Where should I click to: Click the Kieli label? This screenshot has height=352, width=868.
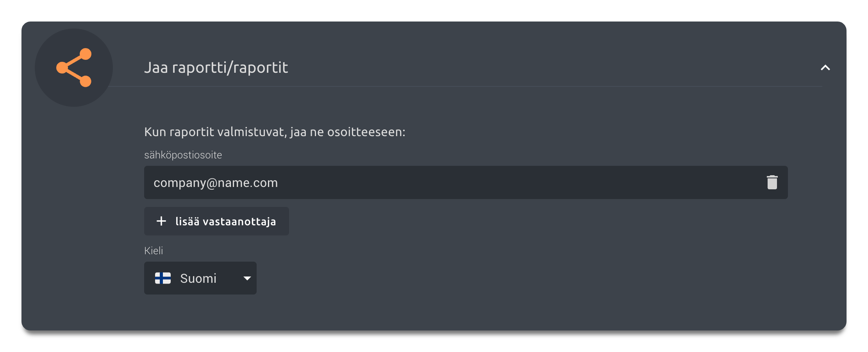point(154,251)
